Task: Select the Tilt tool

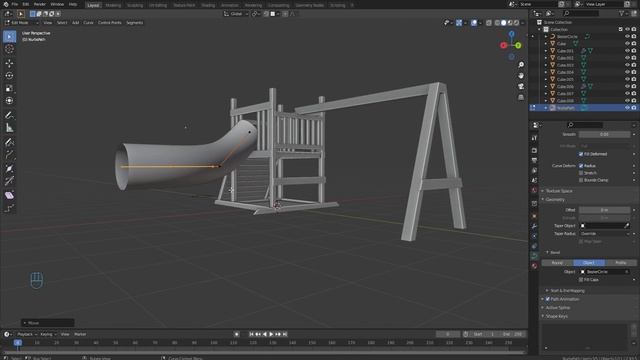Action: coord(9,181)
